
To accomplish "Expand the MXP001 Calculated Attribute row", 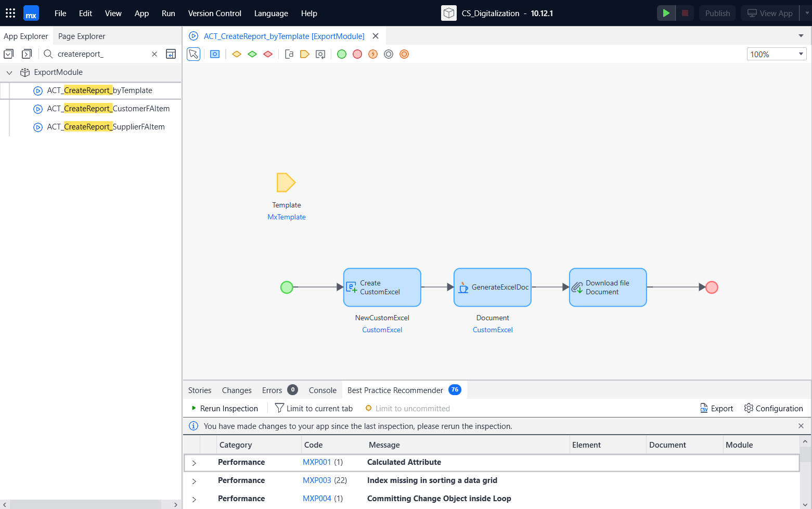I will pos(194,462).
